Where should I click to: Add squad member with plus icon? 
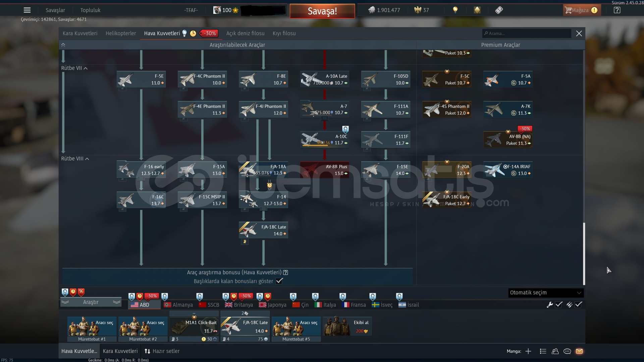point(528,351)
